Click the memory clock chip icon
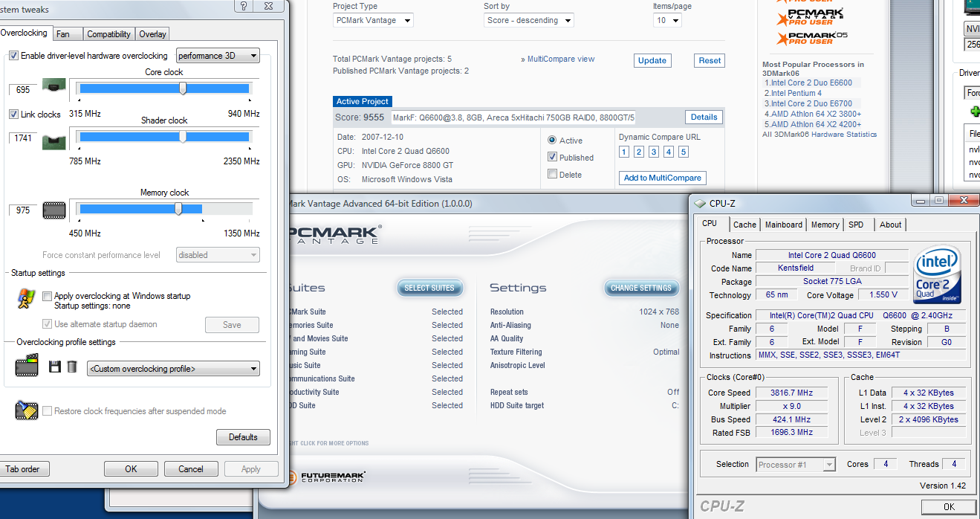The width and height of the screenshot is (980, 519). click(x=53, y=210)
